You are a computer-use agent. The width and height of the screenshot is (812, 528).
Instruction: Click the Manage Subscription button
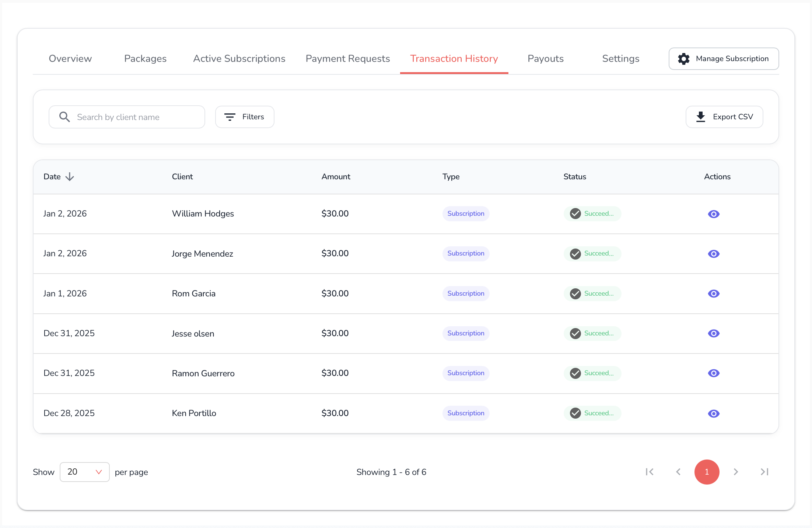[x=723, y=59]
